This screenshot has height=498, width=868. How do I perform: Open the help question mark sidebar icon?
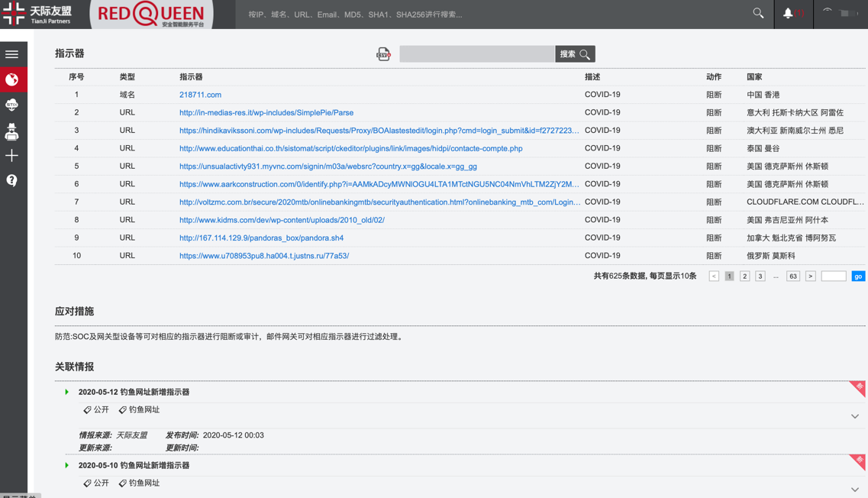pyautogui.click(x=11, y=180)
